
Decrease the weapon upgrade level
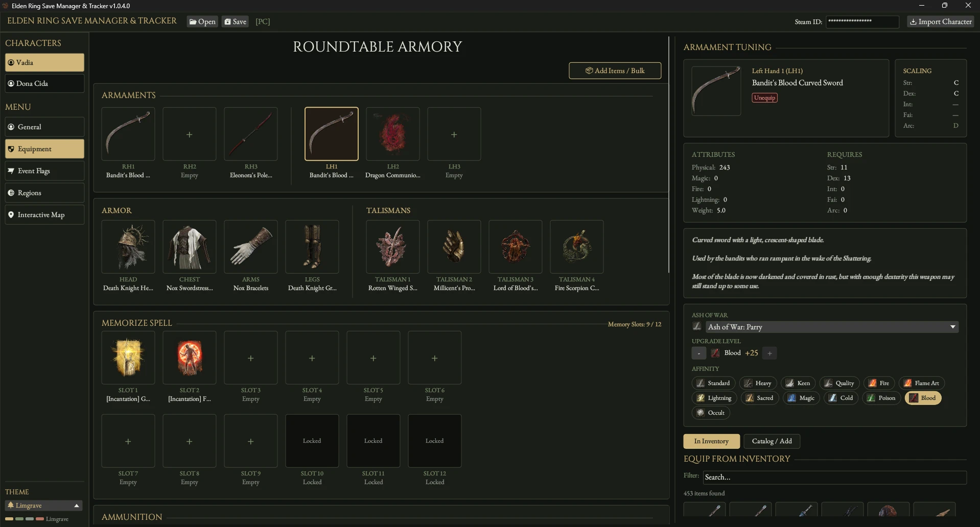699,353
